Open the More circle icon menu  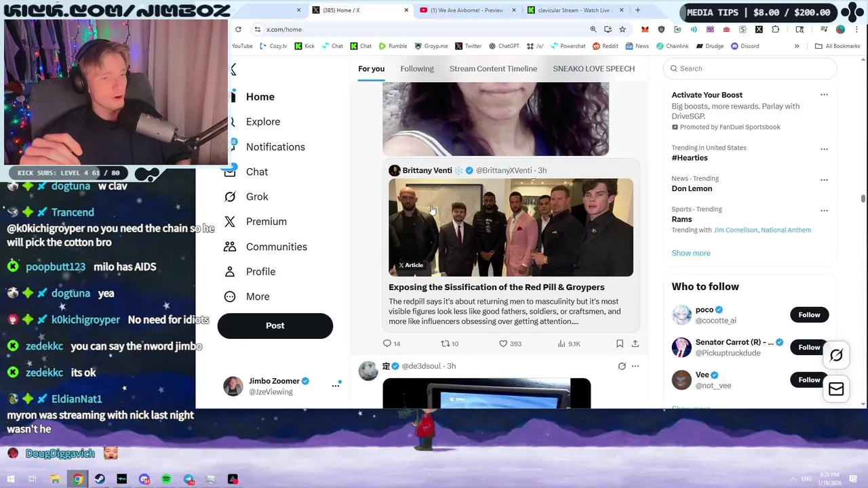(x=230, y=297)
